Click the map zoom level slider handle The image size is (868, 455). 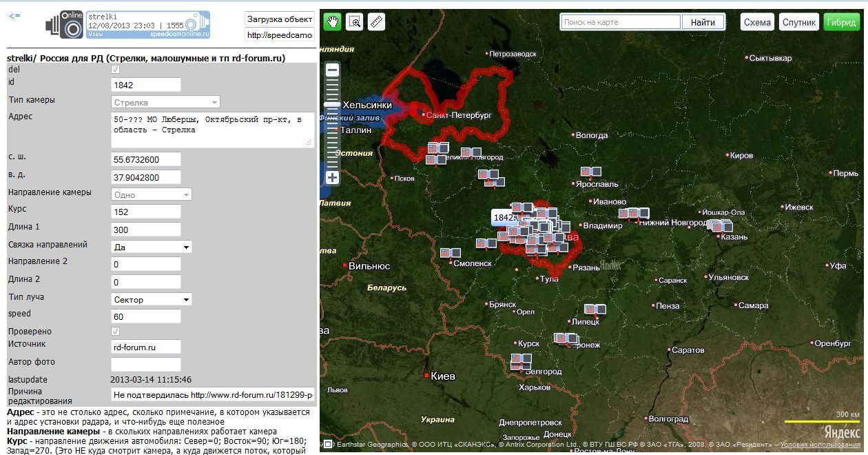click(333, 103)
